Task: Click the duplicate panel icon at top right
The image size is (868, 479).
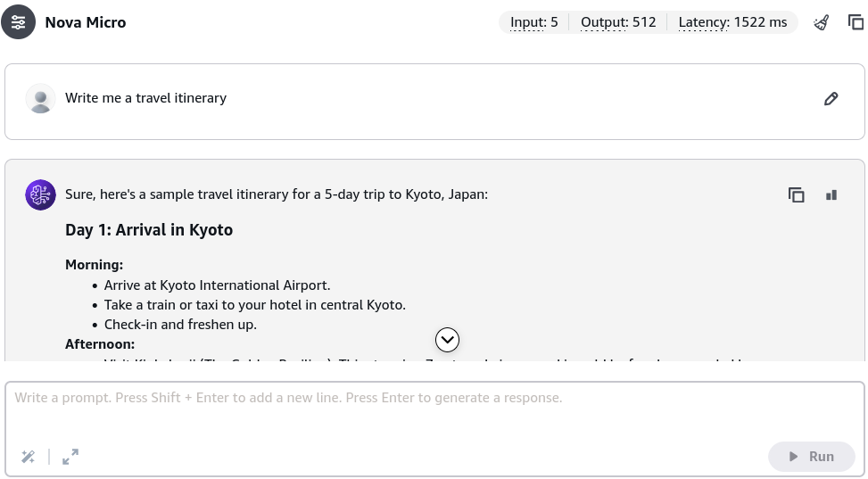Action: point(856,22)
